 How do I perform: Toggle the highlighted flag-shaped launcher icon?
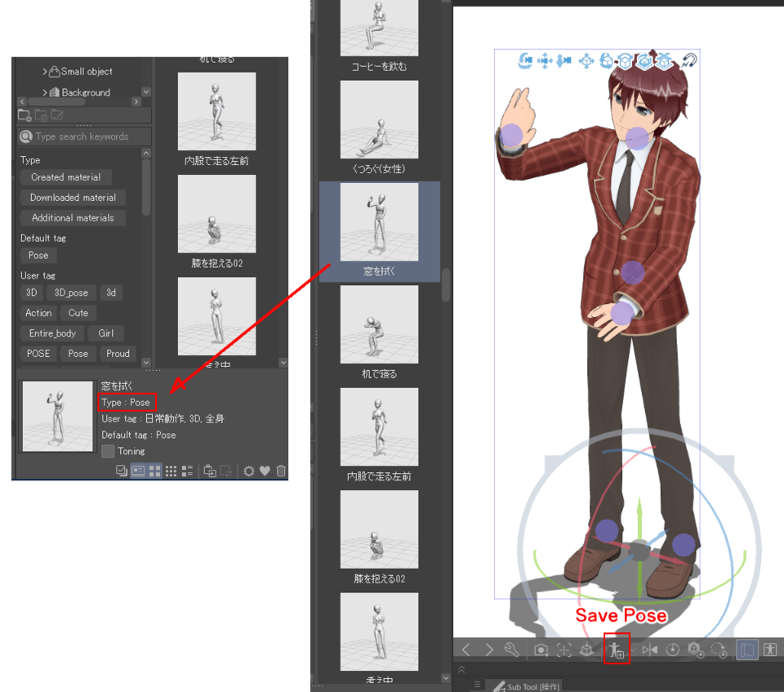746,650
